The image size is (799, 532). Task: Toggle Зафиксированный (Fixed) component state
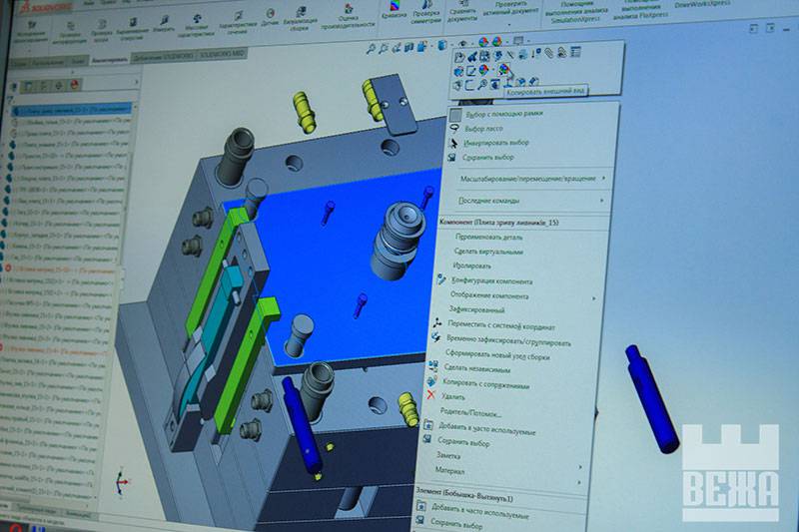pyautogui.click(x=479, y=310)
